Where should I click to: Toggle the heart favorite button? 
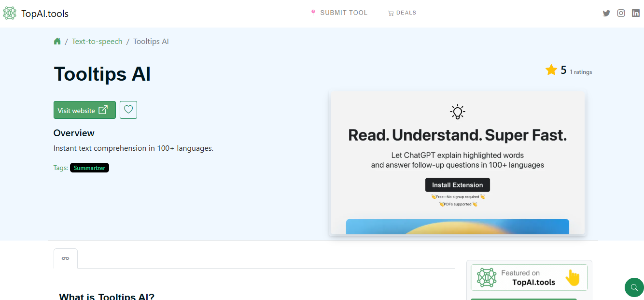[128, 110]
